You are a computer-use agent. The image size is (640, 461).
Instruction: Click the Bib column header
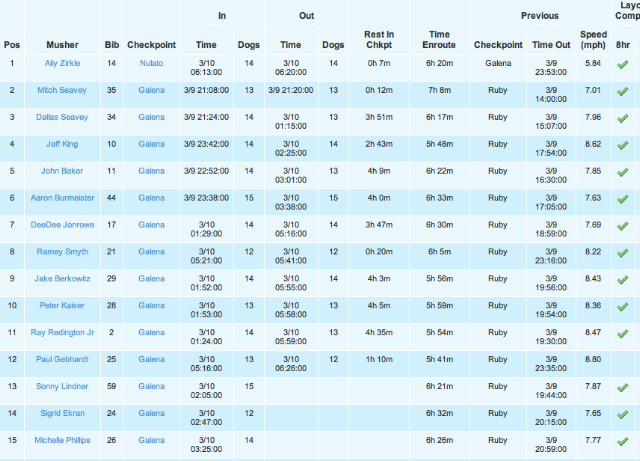click(111, 45)
